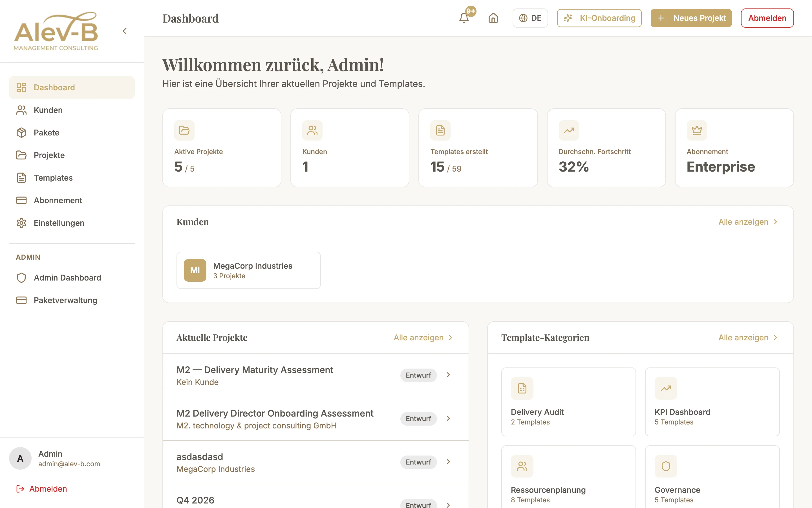
Task: Create Neues Projekt
Action: pyautogui.click(x=691, y=18)
